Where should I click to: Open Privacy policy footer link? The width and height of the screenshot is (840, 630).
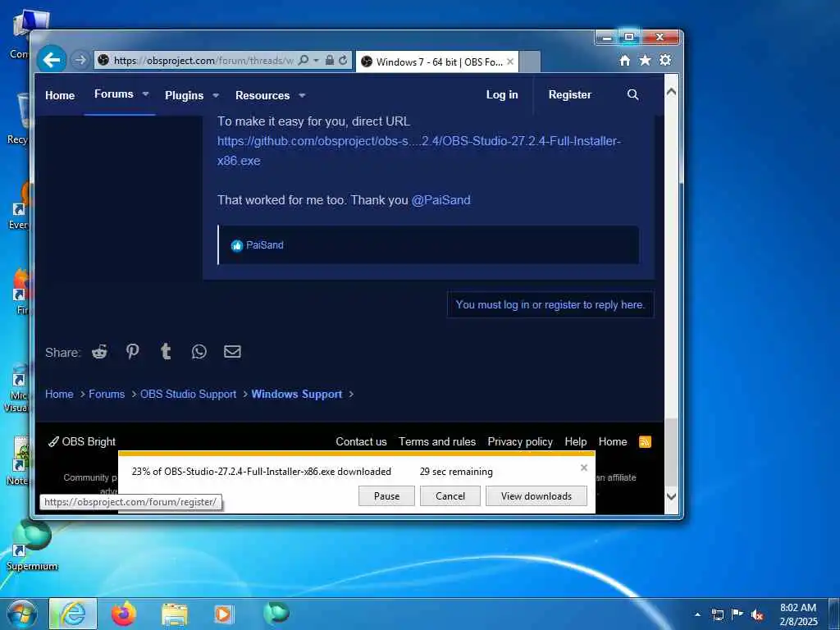pos(520,442)
